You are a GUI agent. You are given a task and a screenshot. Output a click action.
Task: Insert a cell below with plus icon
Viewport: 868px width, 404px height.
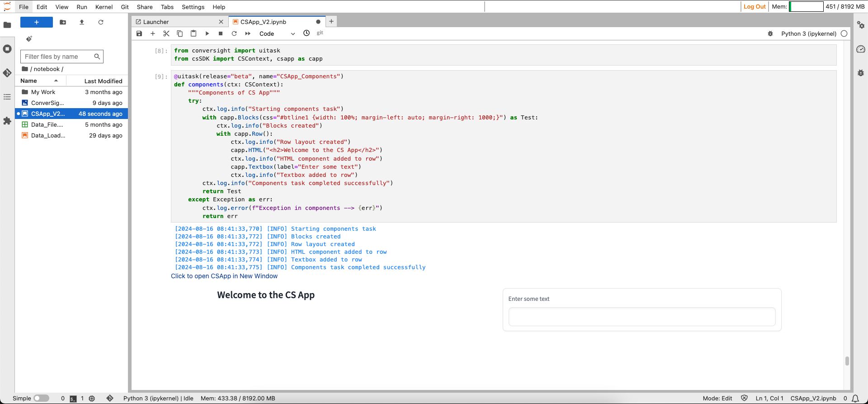click(153, 33)
